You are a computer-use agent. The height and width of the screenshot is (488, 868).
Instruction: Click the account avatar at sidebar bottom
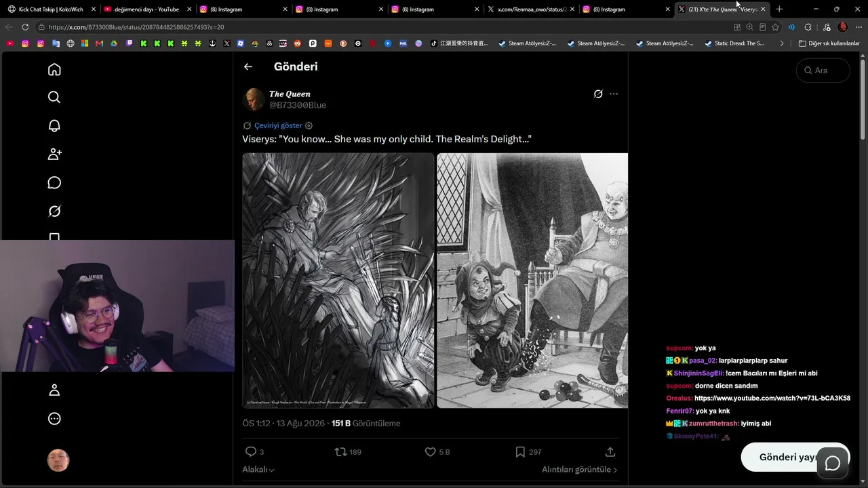coord(58,460)
